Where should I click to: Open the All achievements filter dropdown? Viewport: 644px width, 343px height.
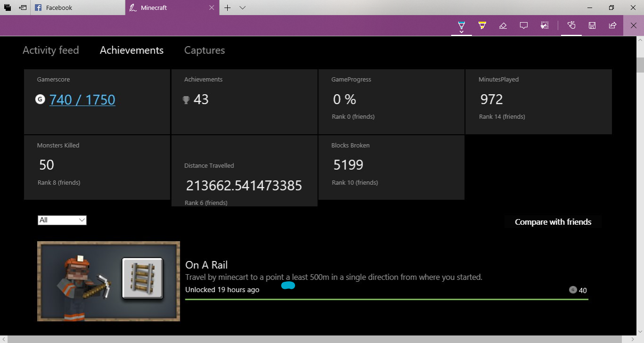(62, 220)
